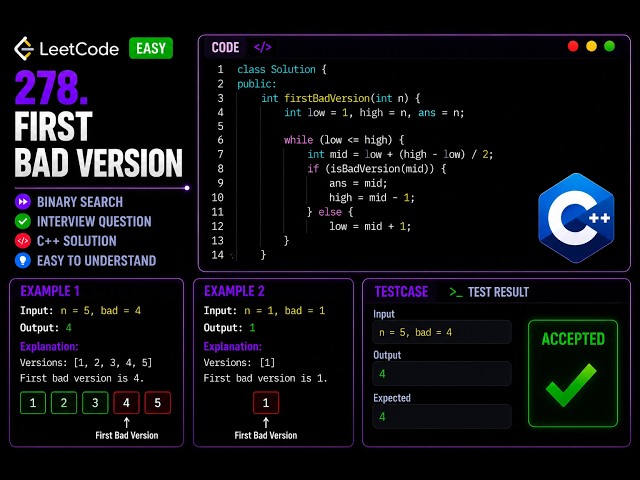Click the large green Accepted checkmark
Screen dimensions: 640x480
[571, 386]
